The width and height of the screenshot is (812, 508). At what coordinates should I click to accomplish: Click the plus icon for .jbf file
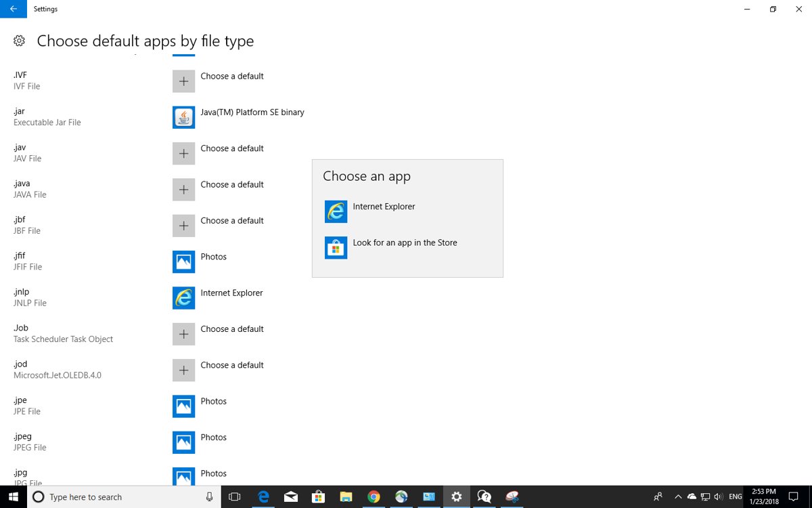click(183, 226)
